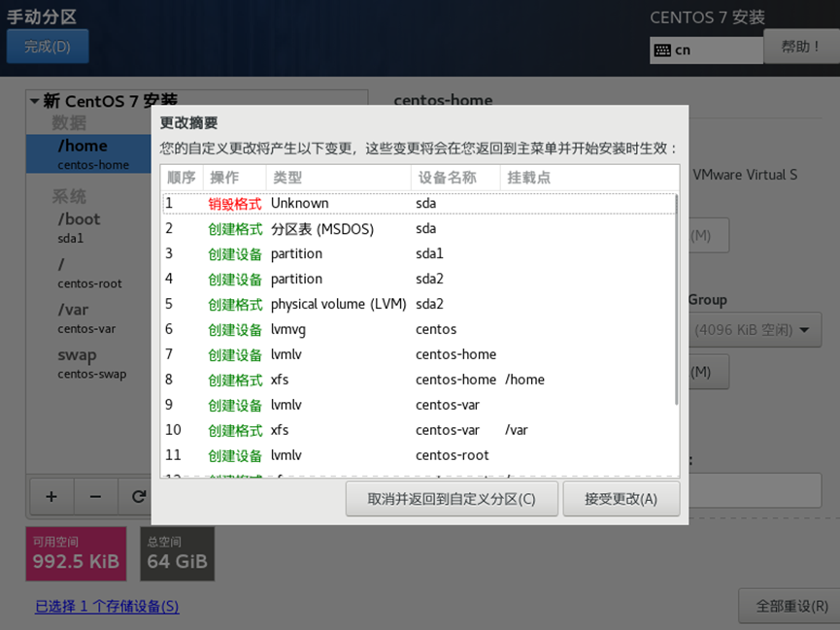Click the 设备名称 column header

click(x=455, y=178)
